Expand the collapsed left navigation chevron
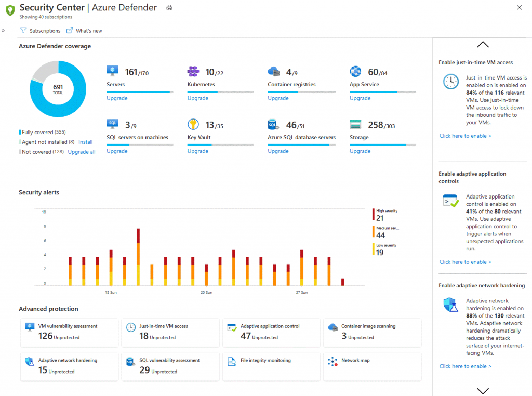The width and height of the screenshot is (532, 396). coord(3,31)
